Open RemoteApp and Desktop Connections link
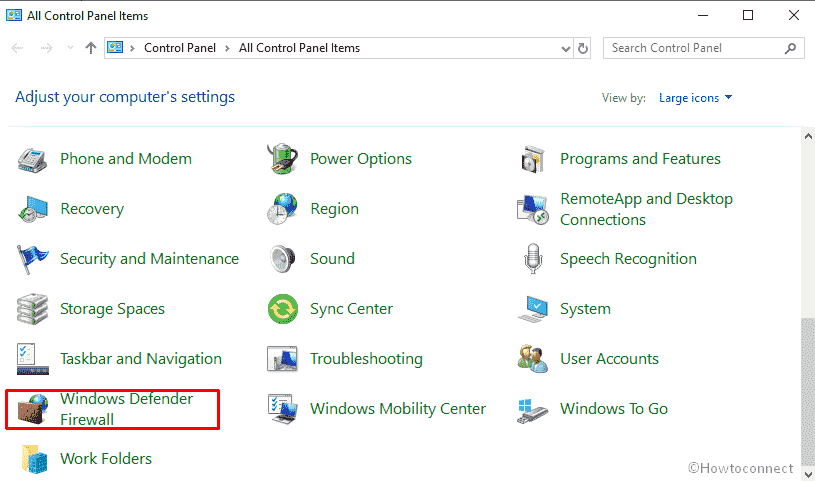 pyautogui.click(x=646, y=209)
